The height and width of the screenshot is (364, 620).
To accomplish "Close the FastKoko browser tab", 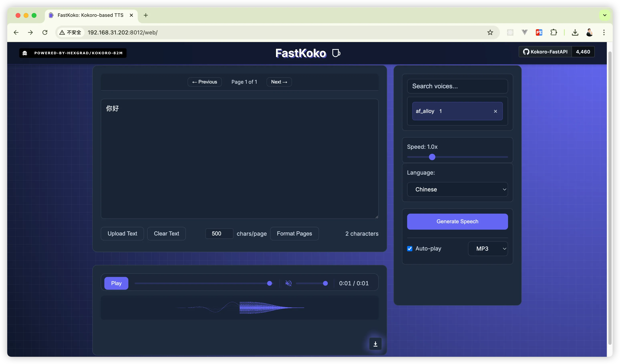I will (131, 15).
